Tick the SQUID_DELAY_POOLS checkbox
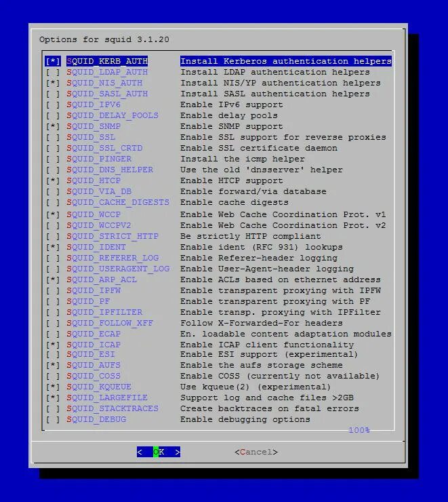 pos(53,115)
